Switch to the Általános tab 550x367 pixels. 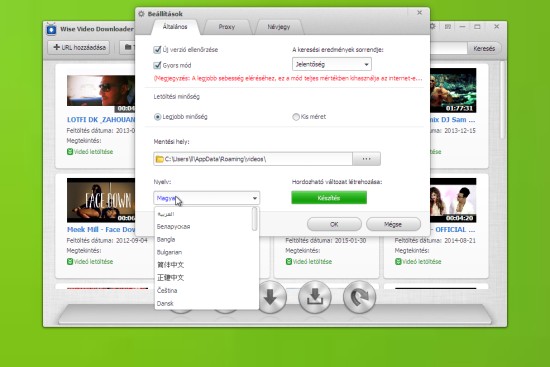[175, 27]
